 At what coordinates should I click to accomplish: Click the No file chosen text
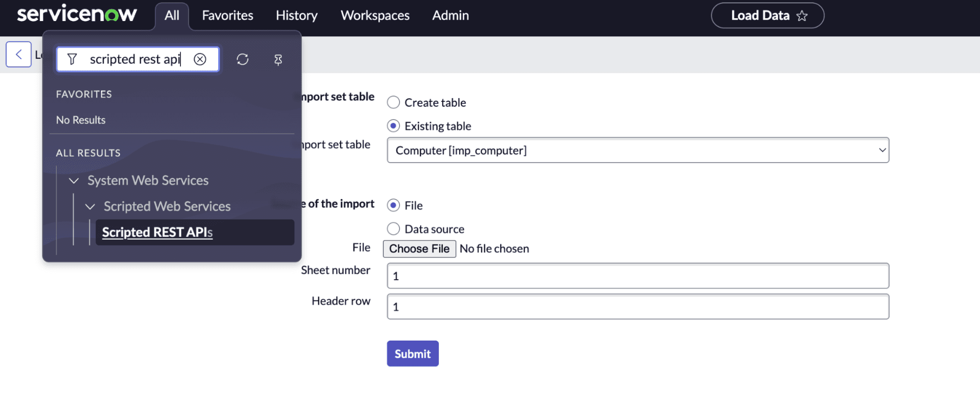click(494, 249)
